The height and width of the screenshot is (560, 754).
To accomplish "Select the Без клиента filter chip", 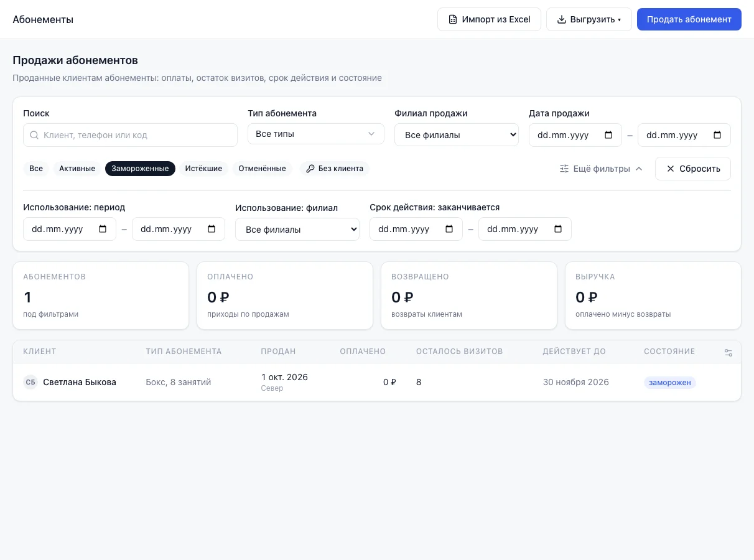I will pos(335,169).
